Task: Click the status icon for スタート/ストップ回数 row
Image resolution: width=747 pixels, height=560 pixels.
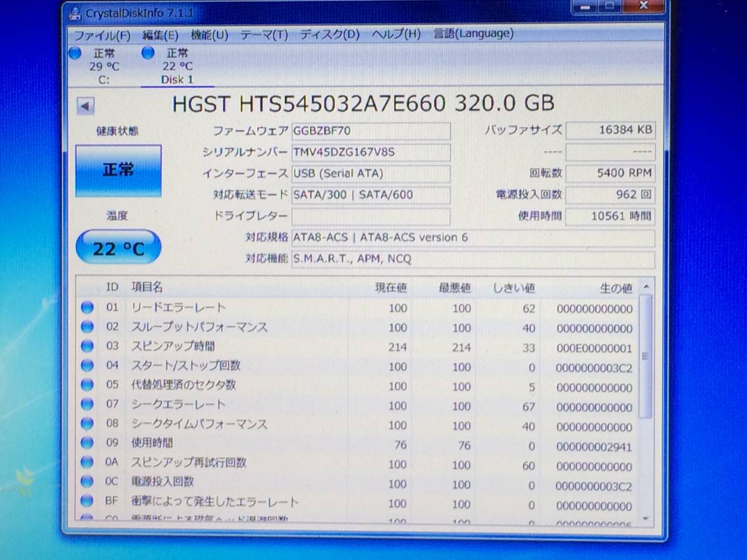Action: click(87, 366)
